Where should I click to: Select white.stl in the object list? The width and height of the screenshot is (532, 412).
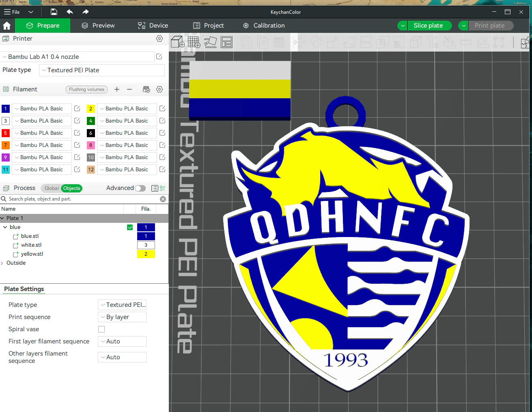[31, 245]
